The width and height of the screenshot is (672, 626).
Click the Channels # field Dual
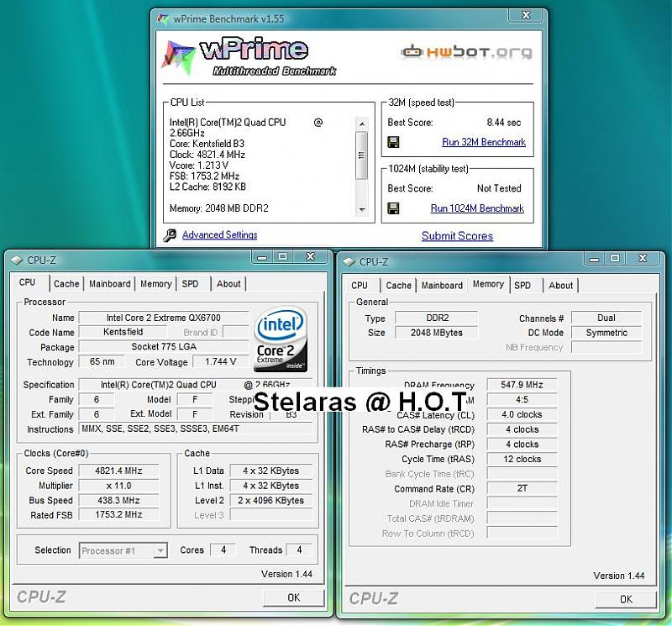[606, 318]
